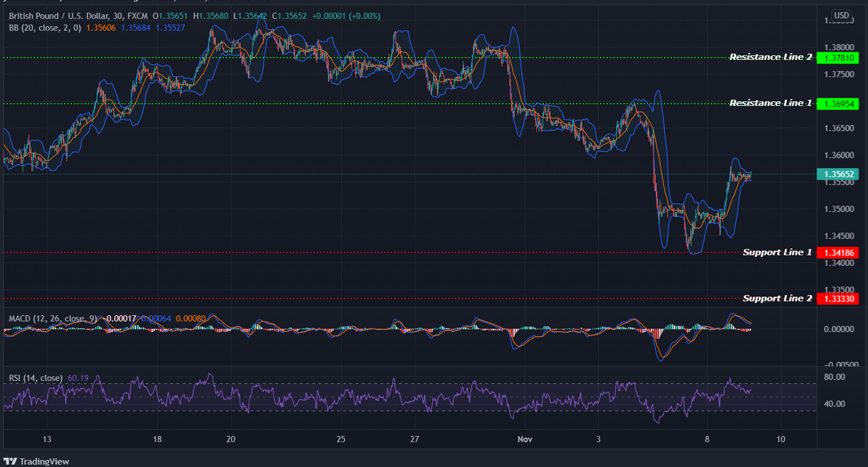868x467 pixels.
Task: Click the Nov label on time axis
Action: point(525,439)
